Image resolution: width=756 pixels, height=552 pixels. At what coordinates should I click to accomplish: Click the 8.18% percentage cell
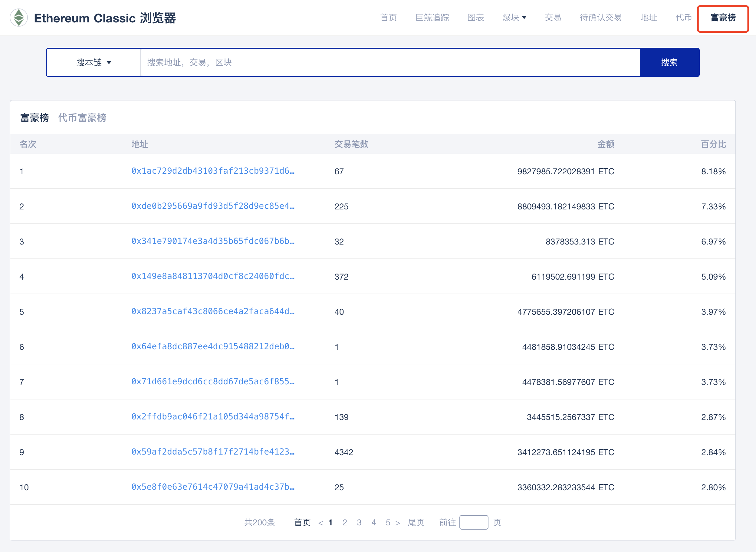pos(713,171)
